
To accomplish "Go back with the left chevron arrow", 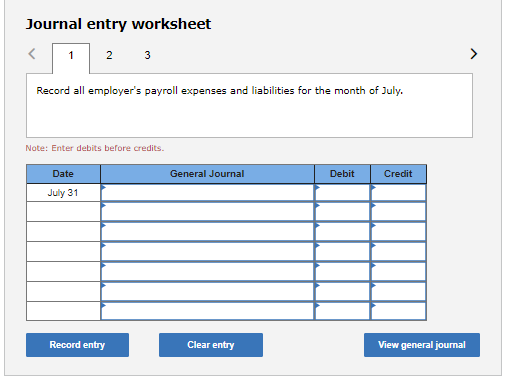I will point(32,54).
